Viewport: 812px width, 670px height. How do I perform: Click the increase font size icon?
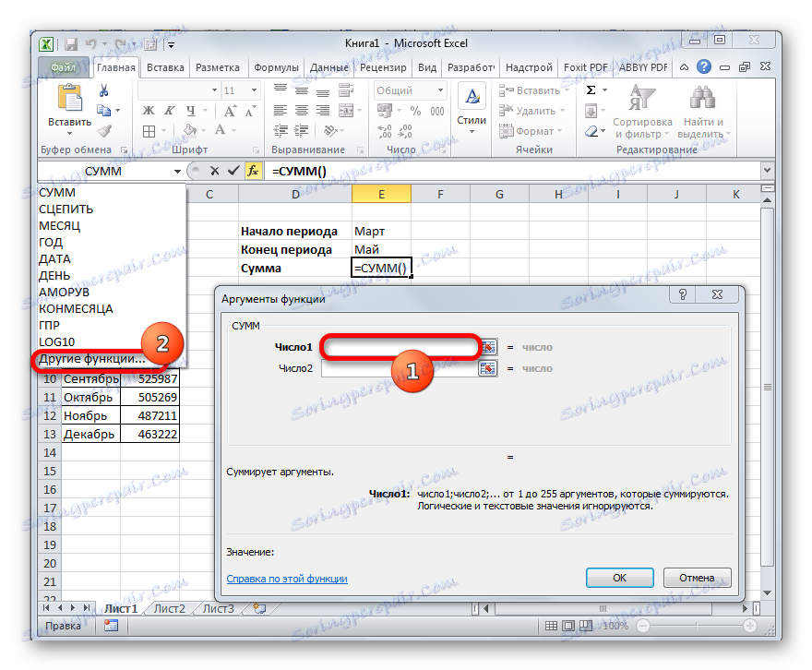coord(230,111)
